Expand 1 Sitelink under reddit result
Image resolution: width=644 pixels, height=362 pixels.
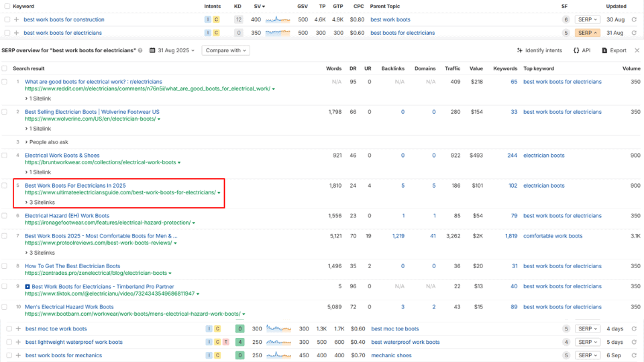point(38,99)
